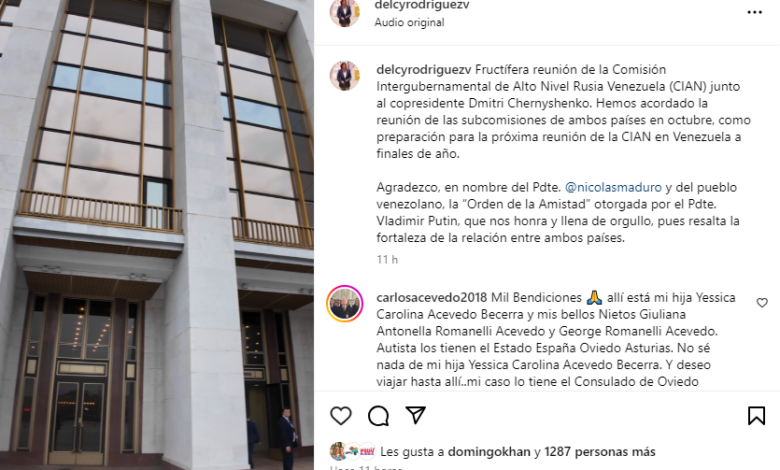Open liker avatars beside Les gusta
The width and height of the screenshot is (780, 470).
(352, 451)
